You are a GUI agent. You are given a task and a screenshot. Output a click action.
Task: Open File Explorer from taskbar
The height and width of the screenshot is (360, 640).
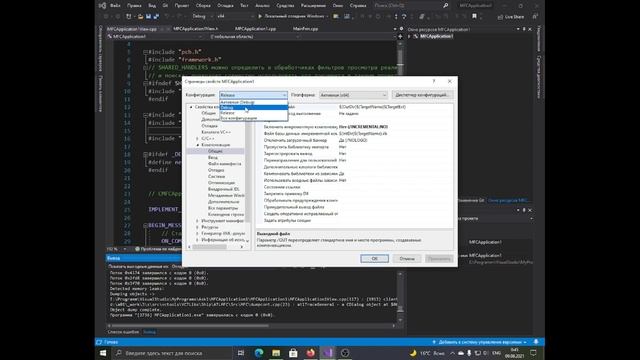[276, 353]
